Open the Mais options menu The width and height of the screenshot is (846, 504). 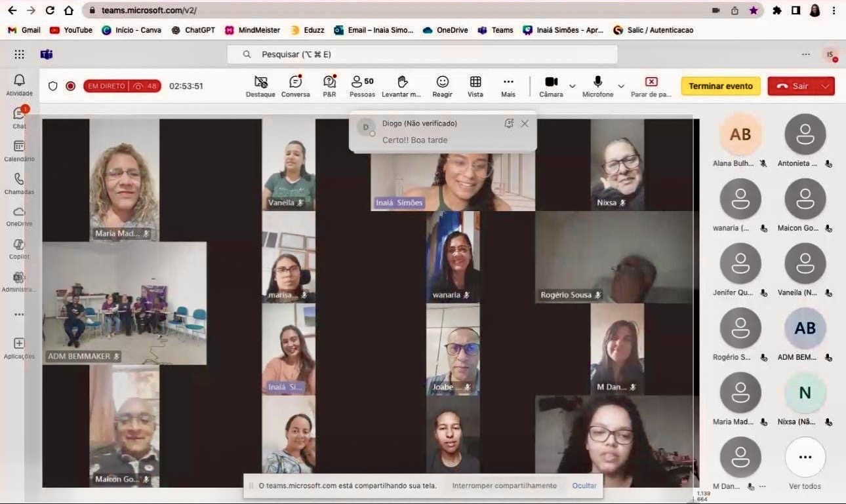pos(508,85)
